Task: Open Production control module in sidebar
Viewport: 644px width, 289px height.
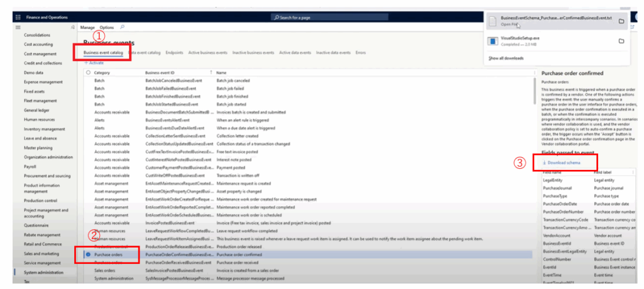Action: [40, 201]
